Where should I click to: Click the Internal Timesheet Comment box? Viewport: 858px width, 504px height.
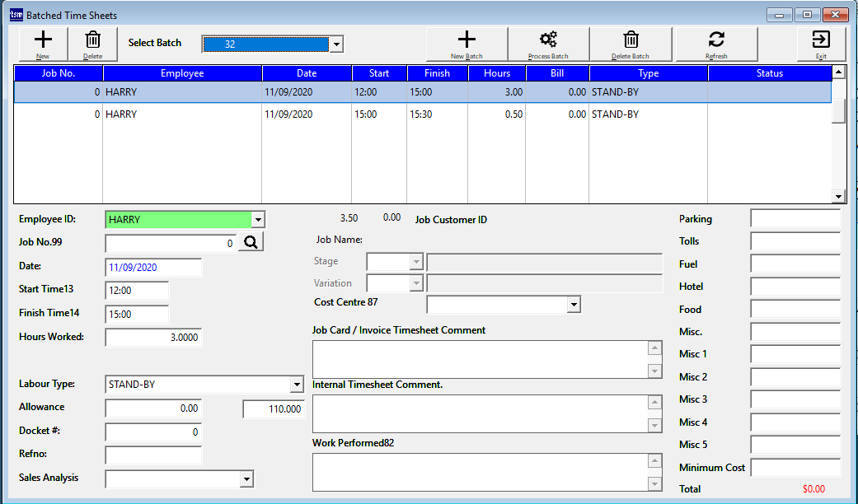[478, 413]
